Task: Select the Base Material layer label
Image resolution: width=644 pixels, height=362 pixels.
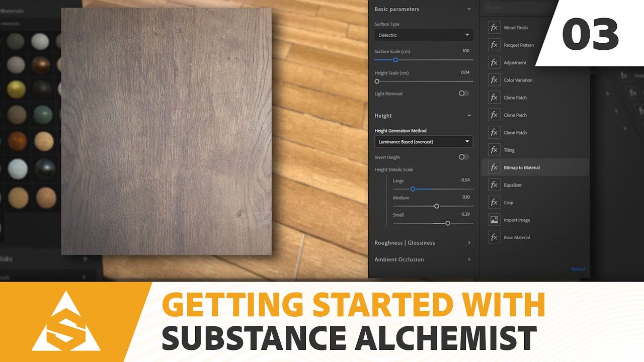Action: pyautogui.click(x=517, y=237)
